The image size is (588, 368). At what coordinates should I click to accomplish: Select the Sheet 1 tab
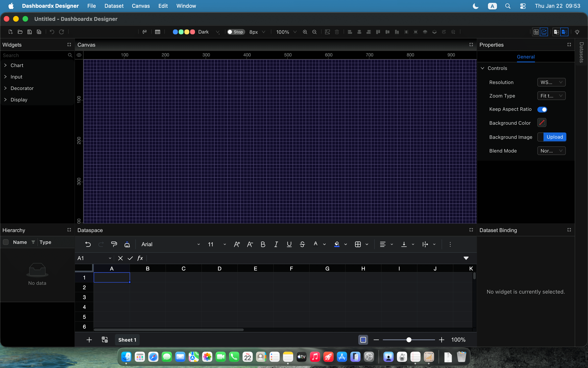click(127, 340)
